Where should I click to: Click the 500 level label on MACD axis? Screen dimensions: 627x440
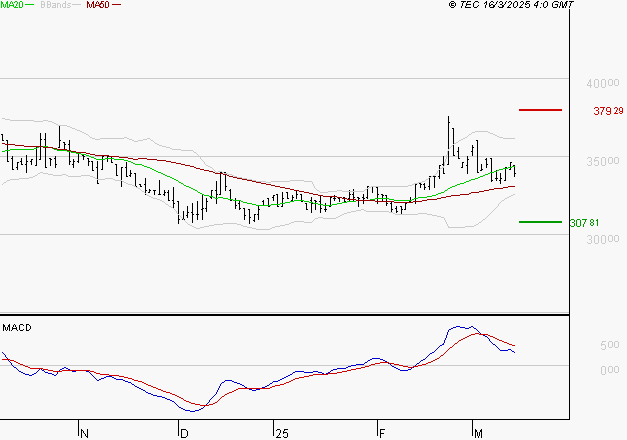pyautogui.click(x=607, y=347)
